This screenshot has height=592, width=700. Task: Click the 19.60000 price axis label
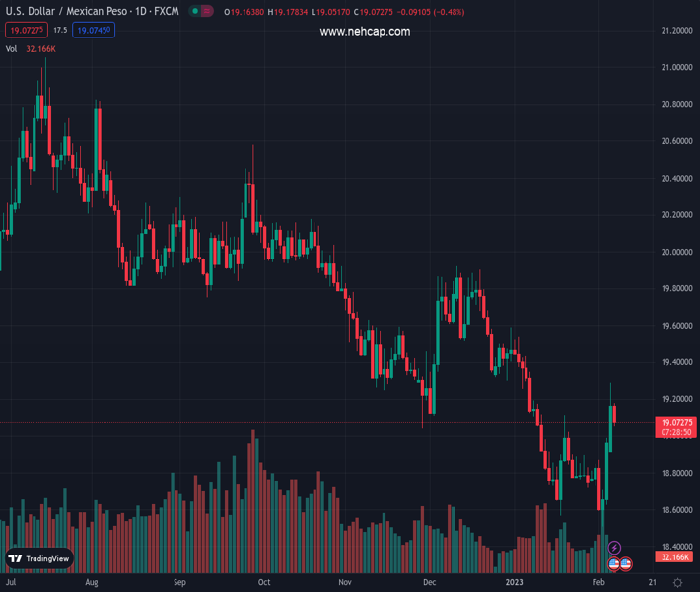point(676,326)
